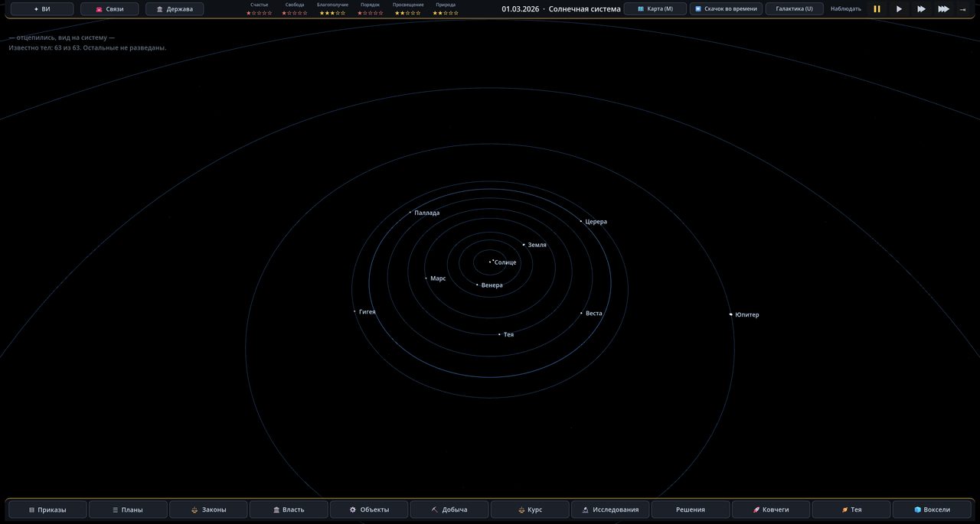Image resolution: width=980 pixels, height=524 pixels.
Task: Open the Исследования tab
Action: [x=610, y=509]
